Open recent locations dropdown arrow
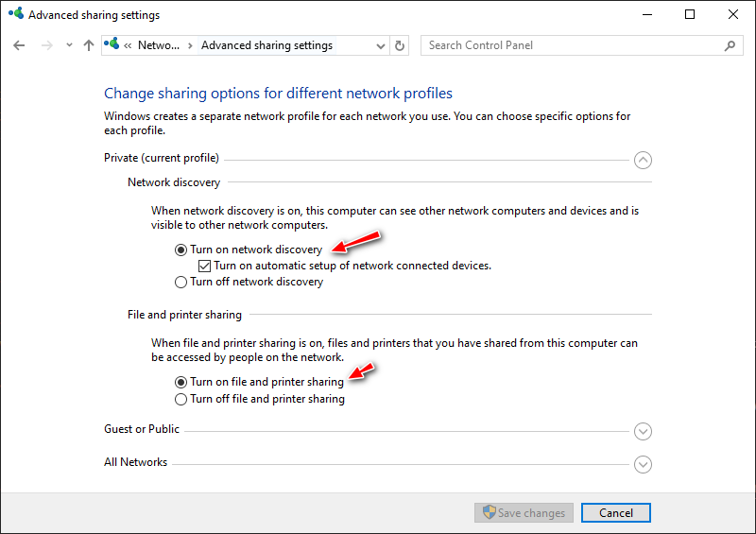The height and width of the screenshot is (534, 756). coord(69,45)
